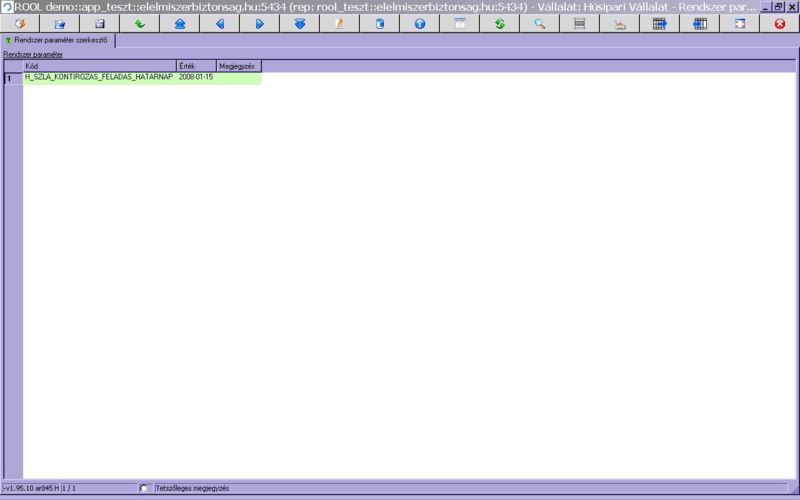
Task: Click the green refresh arrows icon
Action: [499, 23]
